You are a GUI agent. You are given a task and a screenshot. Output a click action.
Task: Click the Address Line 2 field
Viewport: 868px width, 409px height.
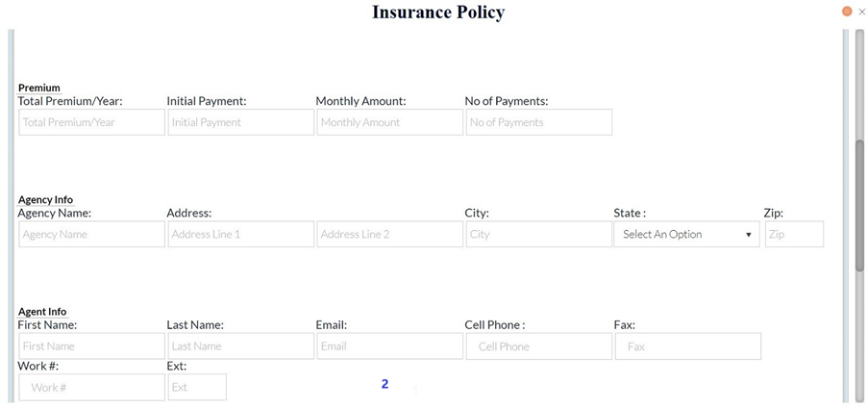pyautogui.click(x=389, y=235)
